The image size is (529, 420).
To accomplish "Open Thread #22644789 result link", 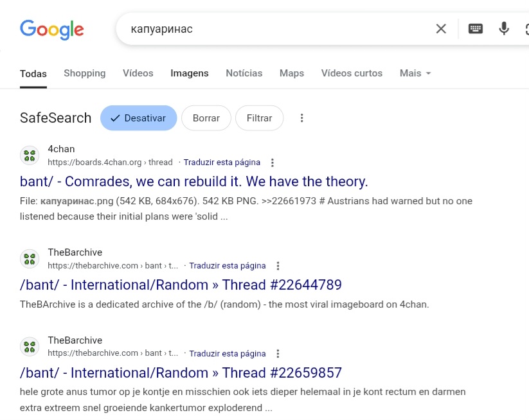I will coord(181,285).
